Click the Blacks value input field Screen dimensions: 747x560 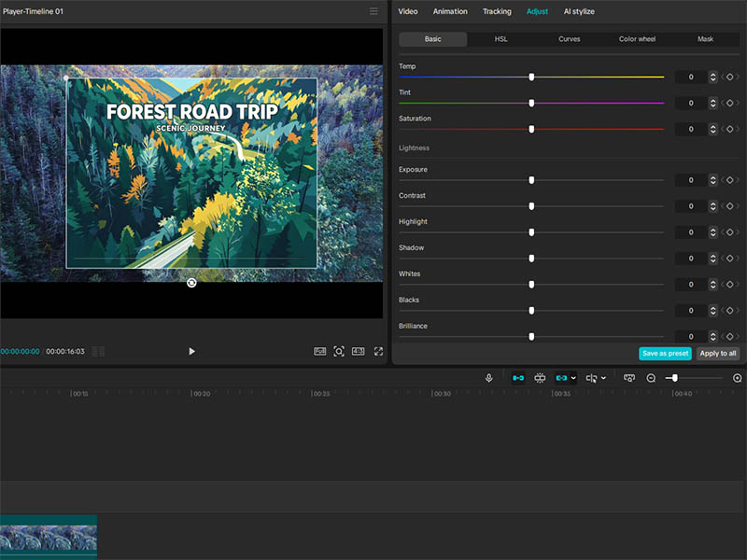[691, 311]
